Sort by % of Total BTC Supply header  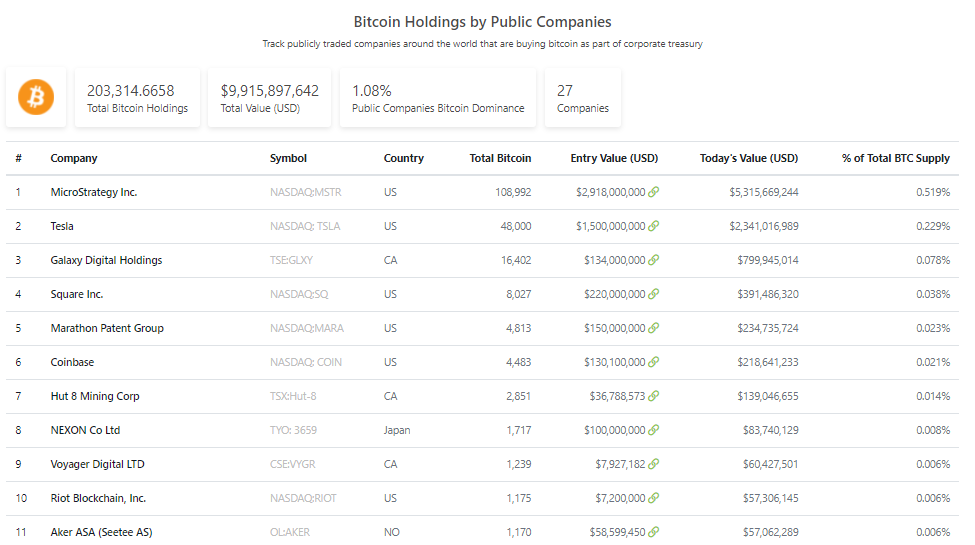(x=896, y=158)
